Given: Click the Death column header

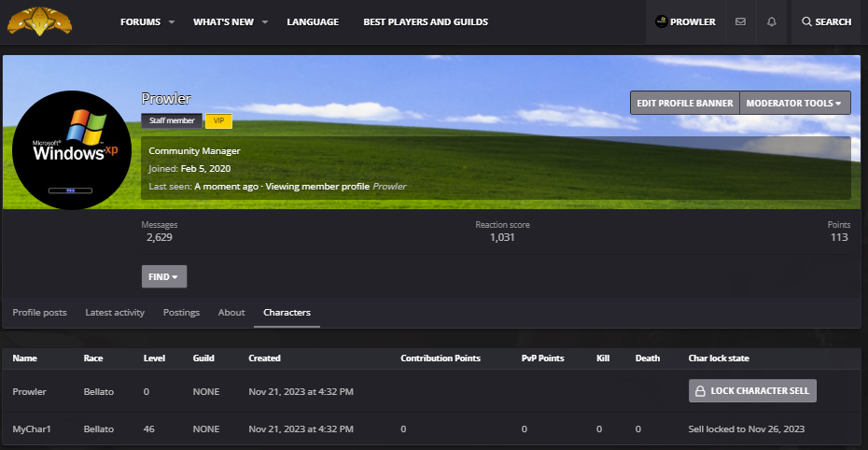Looking at the screenshot, I should [647, 359].
